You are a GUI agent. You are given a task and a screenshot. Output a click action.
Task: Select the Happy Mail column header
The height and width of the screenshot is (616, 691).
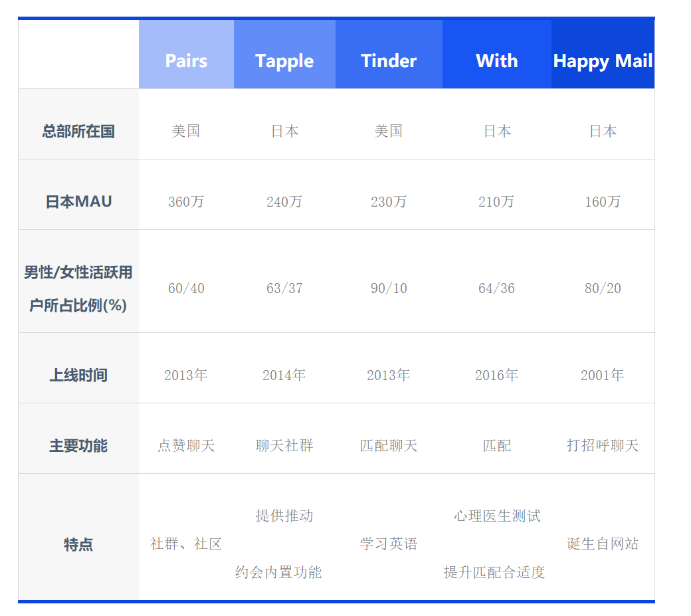603,61
